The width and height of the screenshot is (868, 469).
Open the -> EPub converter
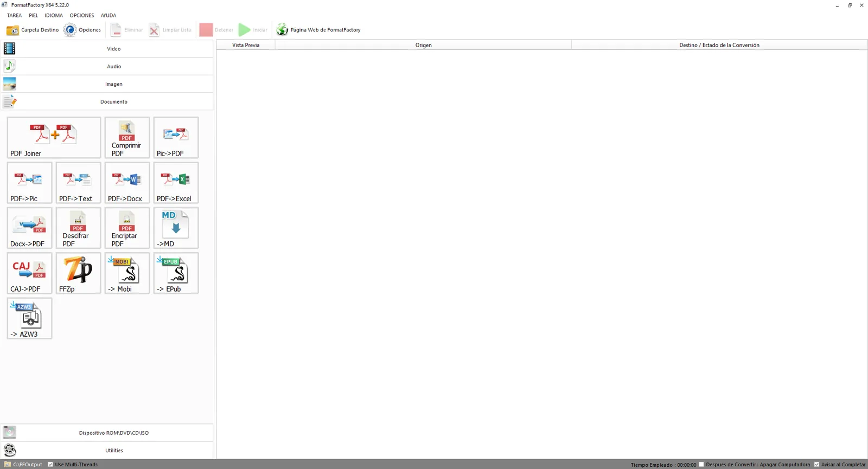(176, 273)
